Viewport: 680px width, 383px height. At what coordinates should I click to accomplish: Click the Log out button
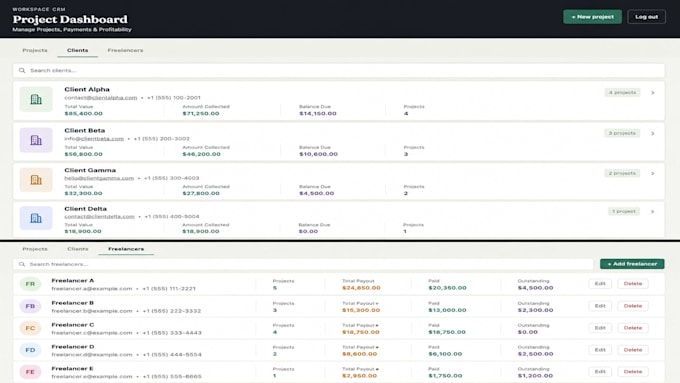click(647, 17)
